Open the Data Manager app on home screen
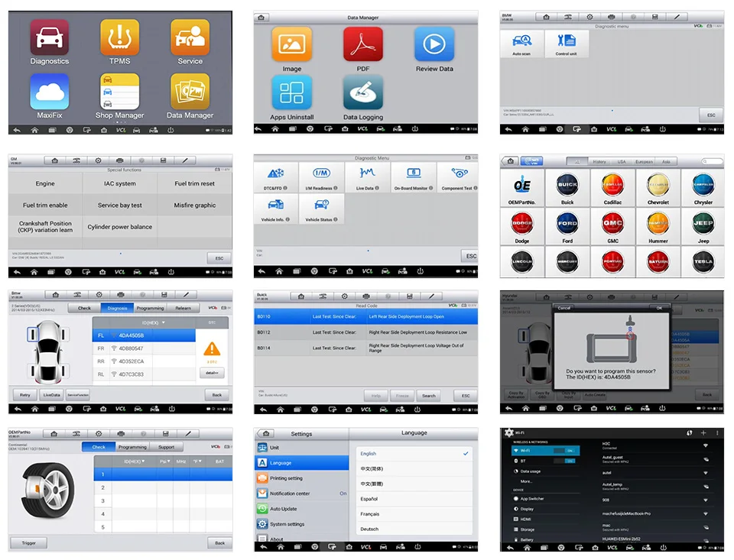This screenshot has height=560, width=734. 190,92
